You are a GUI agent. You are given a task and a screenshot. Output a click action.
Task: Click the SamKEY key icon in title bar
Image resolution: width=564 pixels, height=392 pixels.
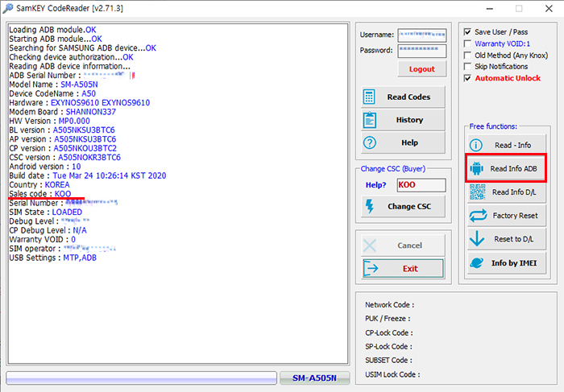pos(7,8)
